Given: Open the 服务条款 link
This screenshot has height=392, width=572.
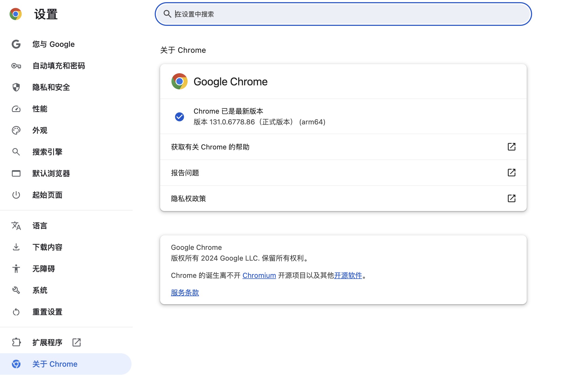Looking at the screenshot, I should [x=185, y=293].
